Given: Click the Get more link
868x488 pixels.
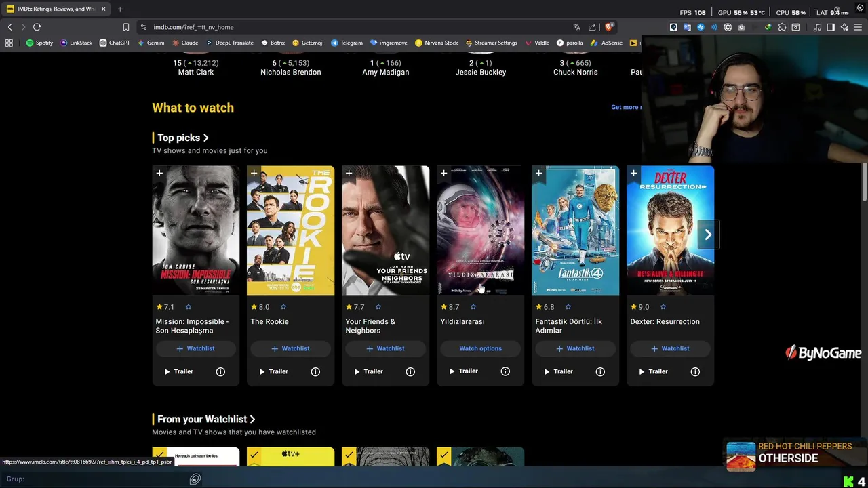Looking at the screenshot, I should click(625, 107).
